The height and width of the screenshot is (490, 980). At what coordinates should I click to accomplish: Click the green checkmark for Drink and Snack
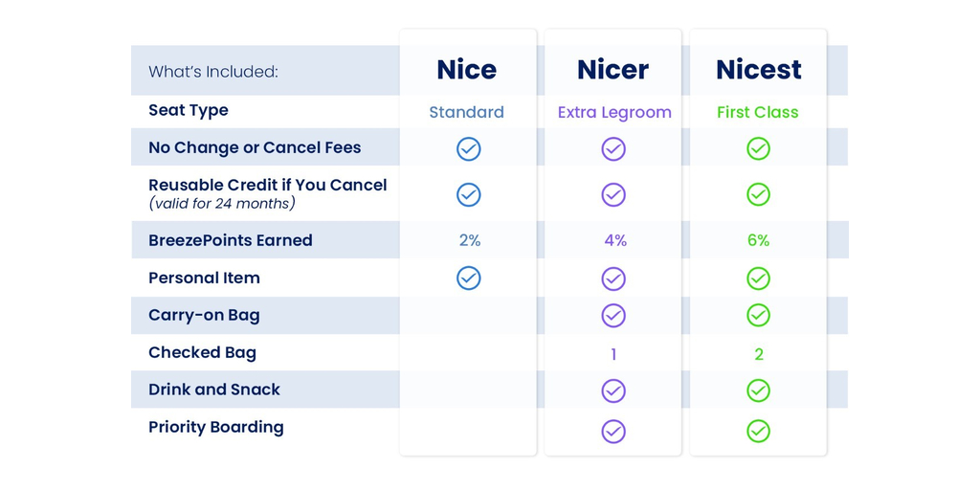(x=758, y=390)
